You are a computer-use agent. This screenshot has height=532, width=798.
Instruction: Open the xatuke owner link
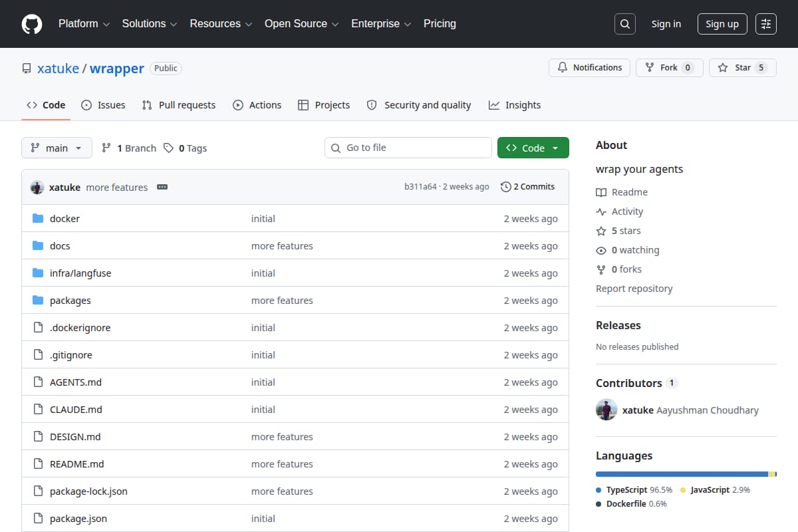58,68
